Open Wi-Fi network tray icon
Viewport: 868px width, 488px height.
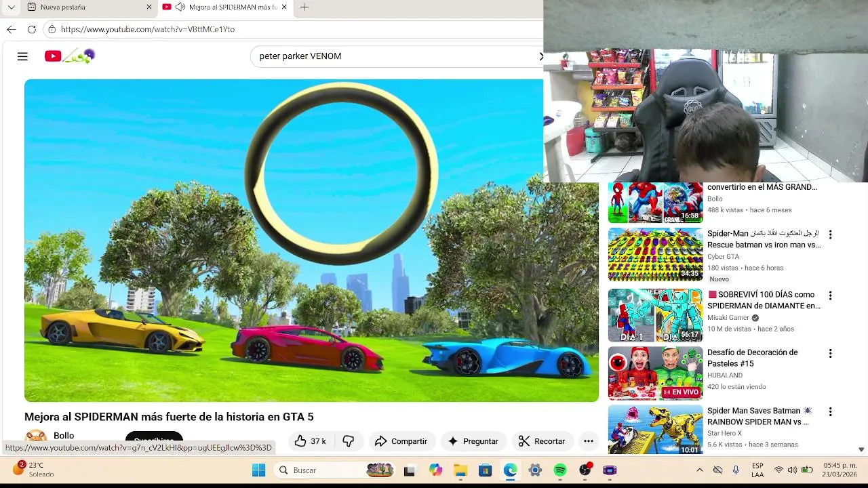(778, 470)
